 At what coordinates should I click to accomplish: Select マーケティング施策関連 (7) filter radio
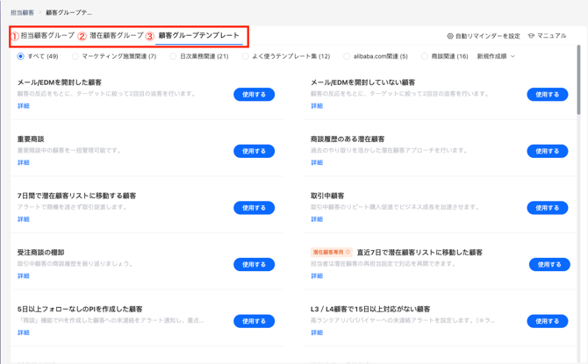75,56
